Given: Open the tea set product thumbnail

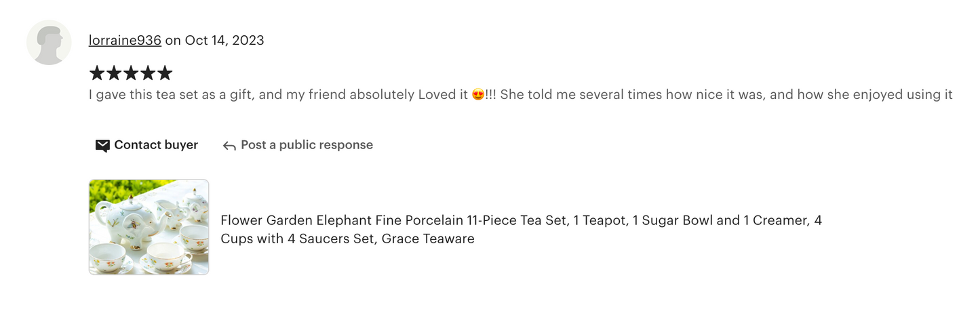Looking at the screenshot, I should click(149, 227).
